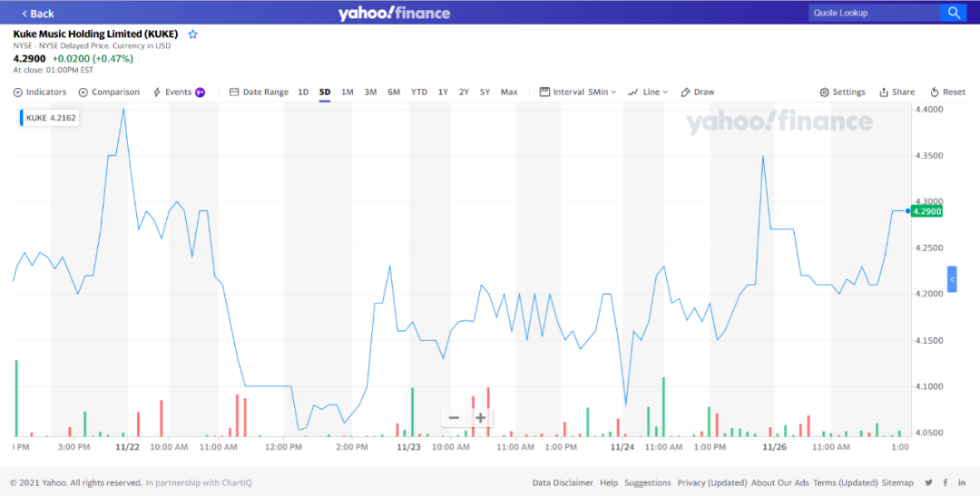This screenshot has height=496, width=980.
Task: Open the Interval 5Min dropdown
Action: (578, 92)
